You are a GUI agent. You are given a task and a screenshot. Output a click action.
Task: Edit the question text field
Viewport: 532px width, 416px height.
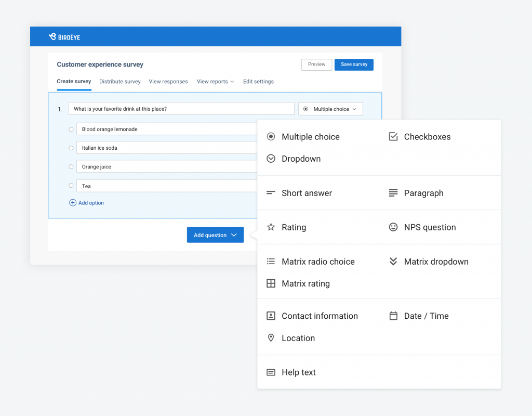pos(181,109)
